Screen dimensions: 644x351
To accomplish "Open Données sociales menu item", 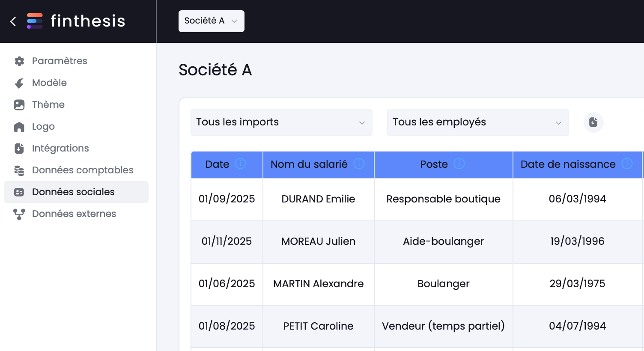I will tap(76, 192).
